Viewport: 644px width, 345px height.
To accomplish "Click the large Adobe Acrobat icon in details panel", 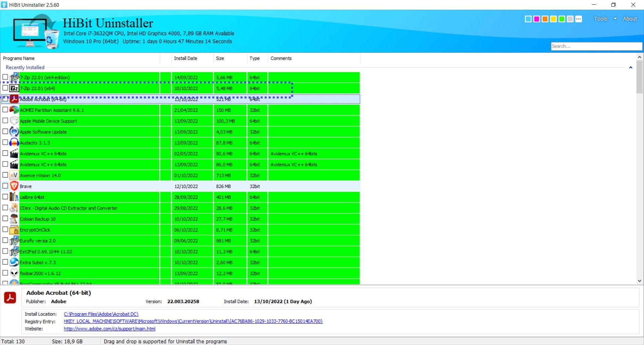I will click(10, 297).
